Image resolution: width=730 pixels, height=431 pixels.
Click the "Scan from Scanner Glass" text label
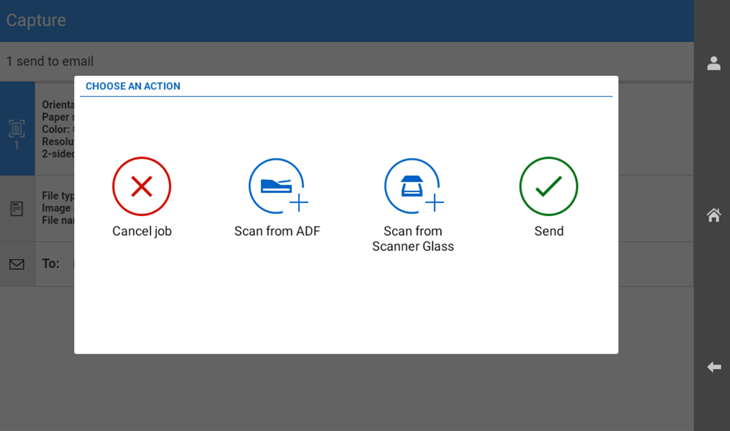[x=412, y=238]
